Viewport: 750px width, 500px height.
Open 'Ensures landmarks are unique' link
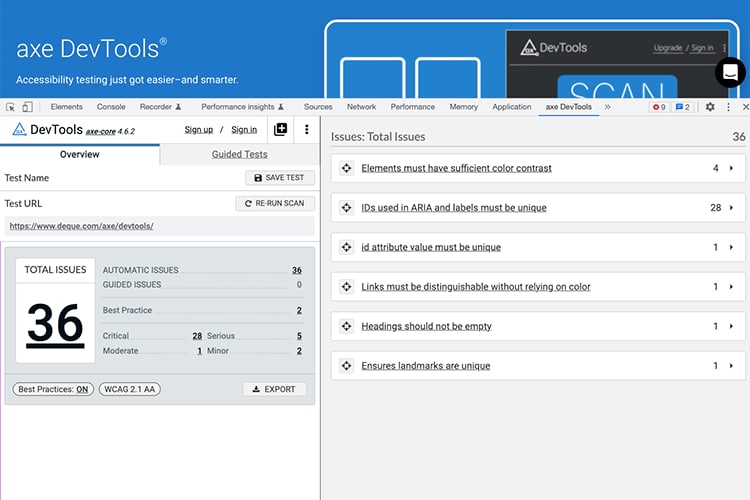click(426, 366)
